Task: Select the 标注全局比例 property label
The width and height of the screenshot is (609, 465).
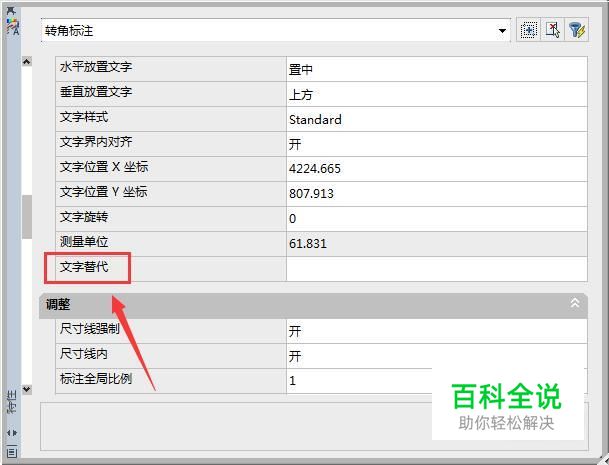Action: [x=96, y=378]
